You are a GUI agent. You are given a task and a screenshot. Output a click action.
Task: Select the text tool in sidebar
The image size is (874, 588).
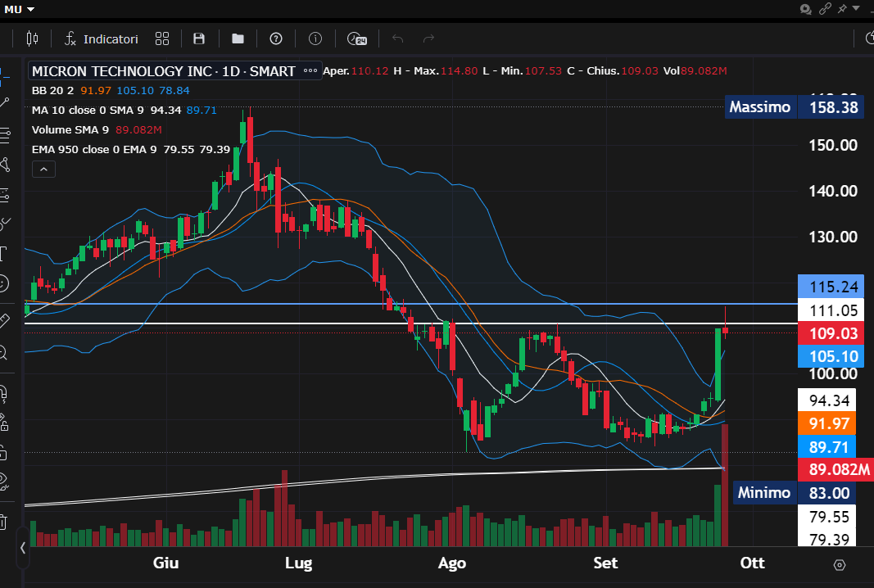4,251
